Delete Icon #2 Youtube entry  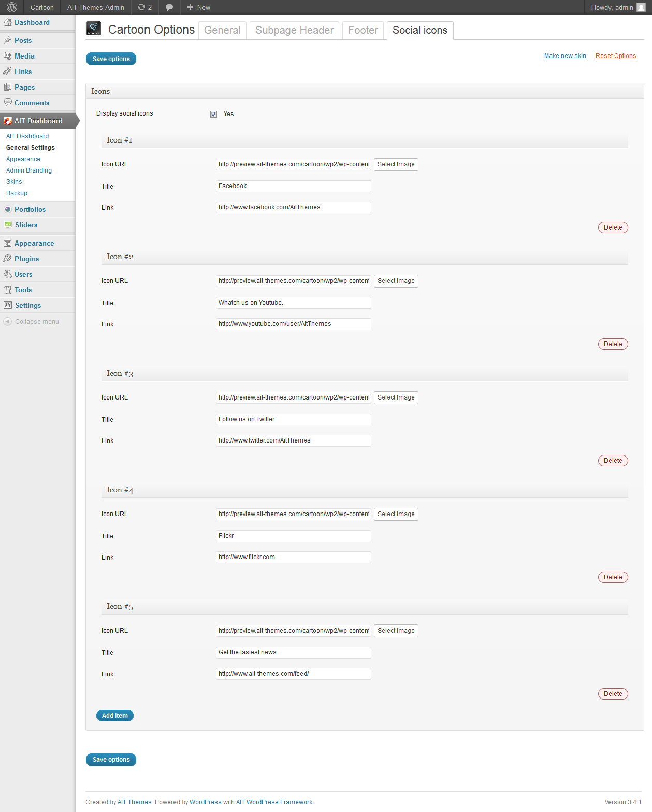coord(613,344)
